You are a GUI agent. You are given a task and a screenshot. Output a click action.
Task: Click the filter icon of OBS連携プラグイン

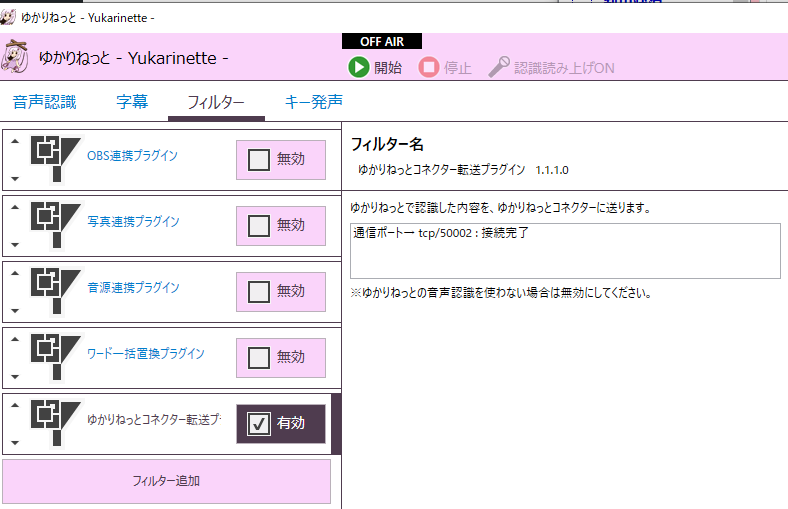[x=55, y=159]
